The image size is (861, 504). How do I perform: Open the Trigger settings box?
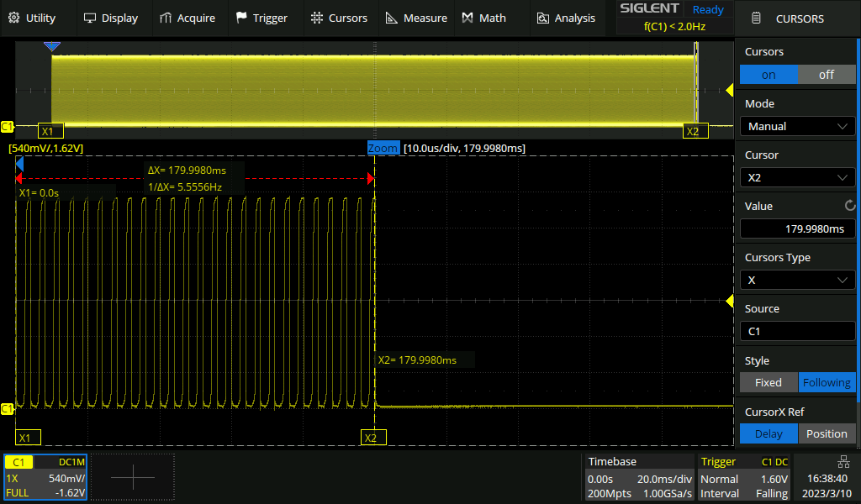click(x=744, y=477)
